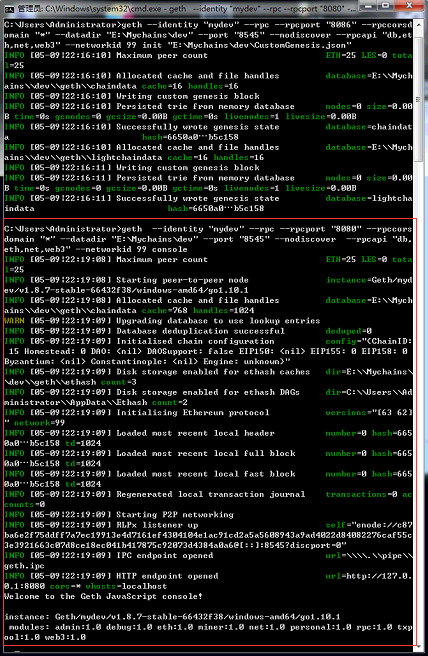This screenshot has height=656, width=428.
Task: Click the scrollbar down arrow
Action: click(418, 646)
